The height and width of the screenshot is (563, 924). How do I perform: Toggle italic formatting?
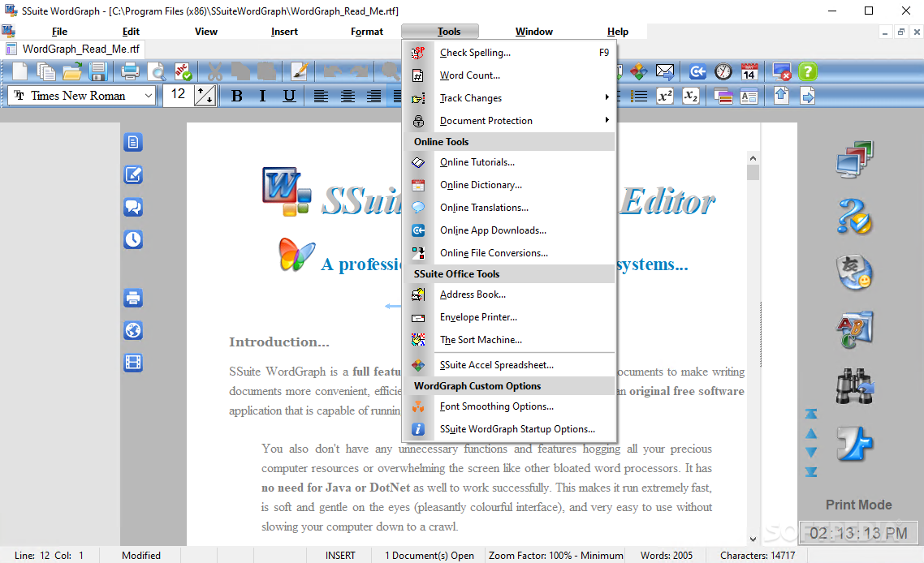coord(262,96)
